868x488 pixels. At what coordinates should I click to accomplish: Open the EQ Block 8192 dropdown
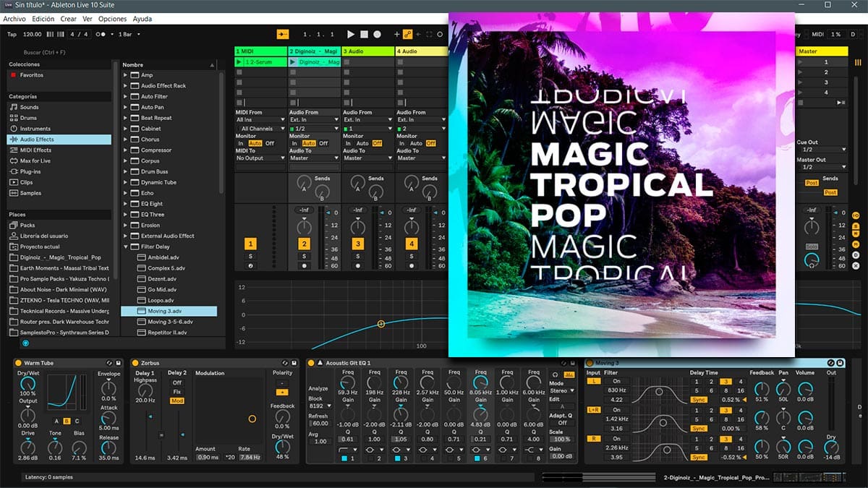tap(319, 407)
